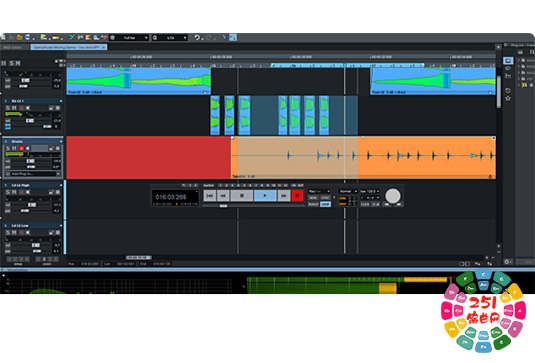Solo the Ld Gt High track
Viewport: 535px width, 363px height.
8,192
